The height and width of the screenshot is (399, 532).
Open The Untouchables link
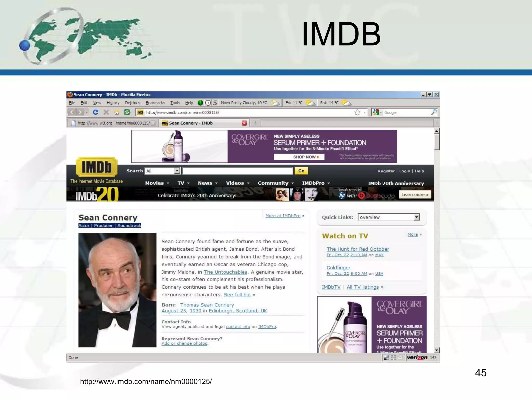(x=225, y=272)
